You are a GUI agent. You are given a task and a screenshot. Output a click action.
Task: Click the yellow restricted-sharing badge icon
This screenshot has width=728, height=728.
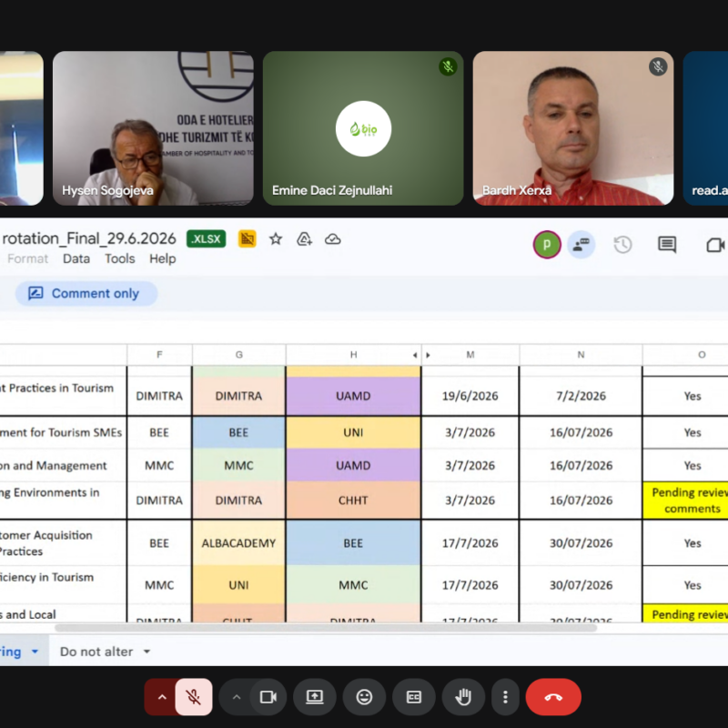coord(247,239)
